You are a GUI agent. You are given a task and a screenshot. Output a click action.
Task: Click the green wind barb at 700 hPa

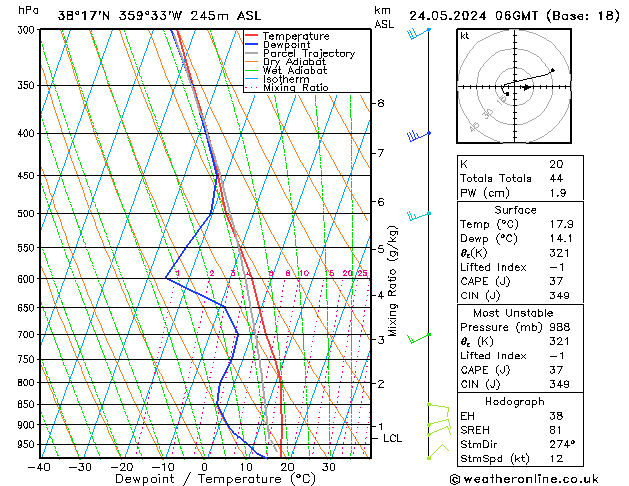pyautogui.click(x=419, y=338)
